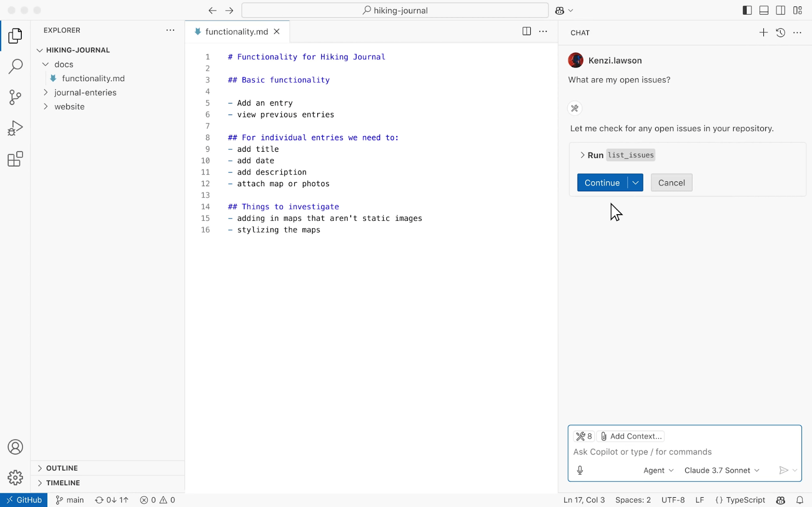Image resolution: width=812 pixels, height=507 pixels.
Task: Open the Search view in the activity bar
Action: pyautogui.click(x=15, y=66)
